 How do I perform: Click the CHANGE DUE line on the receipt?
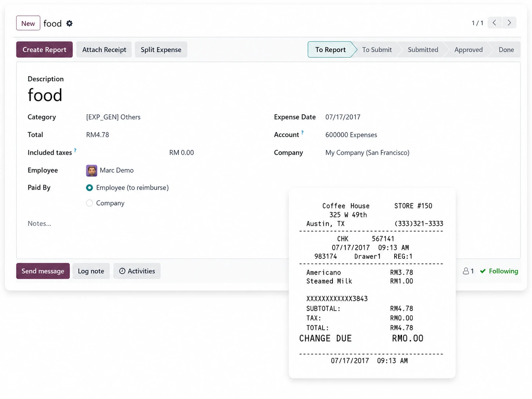(361, 338)
